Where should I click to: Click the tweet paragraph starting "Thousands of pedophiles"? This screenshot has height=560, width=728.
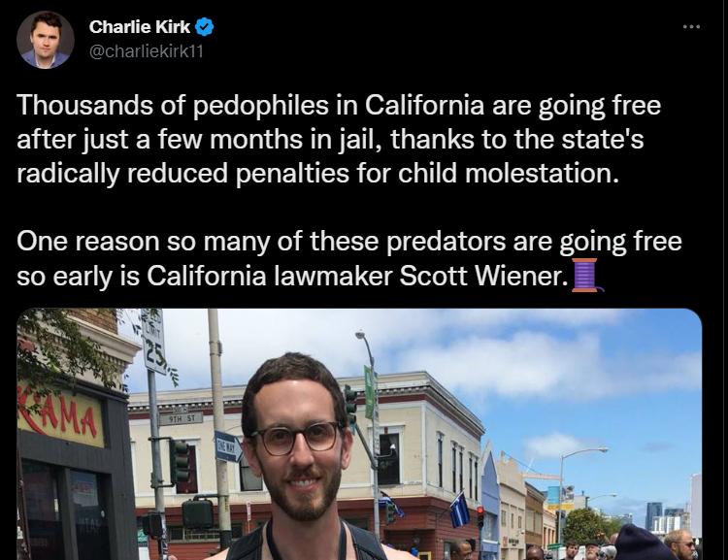pos(339,139)
